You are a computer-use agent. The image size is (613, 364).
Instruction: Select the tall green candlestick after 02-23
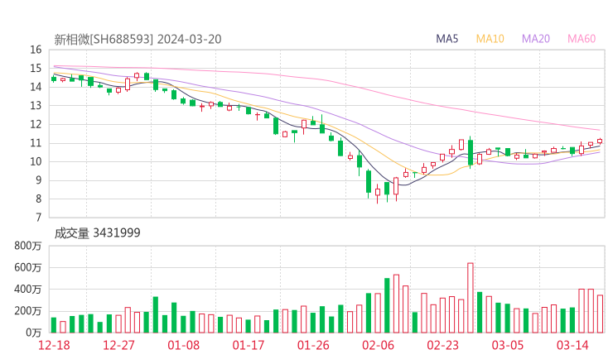pyautogui.click(x=471, y=152)
